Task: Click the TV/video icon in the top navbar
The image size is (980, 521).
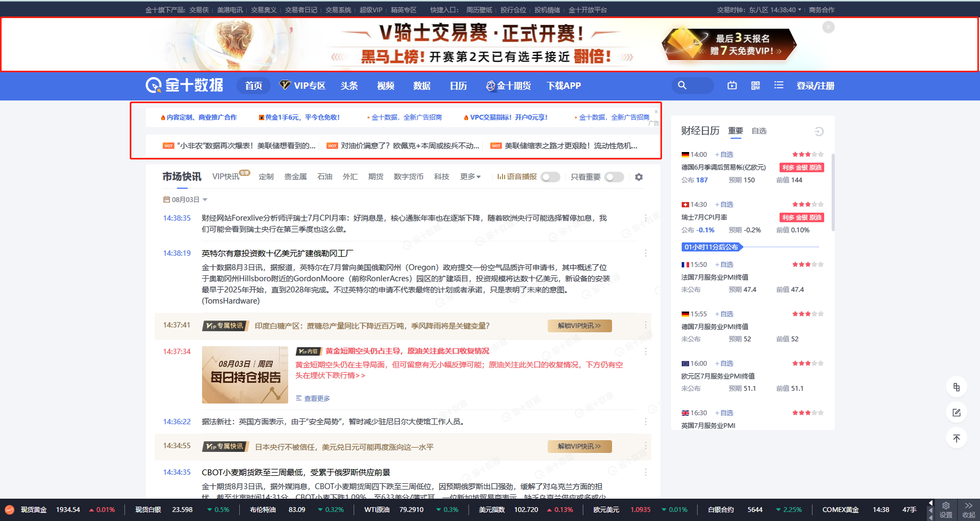Action: click(732, 85)
